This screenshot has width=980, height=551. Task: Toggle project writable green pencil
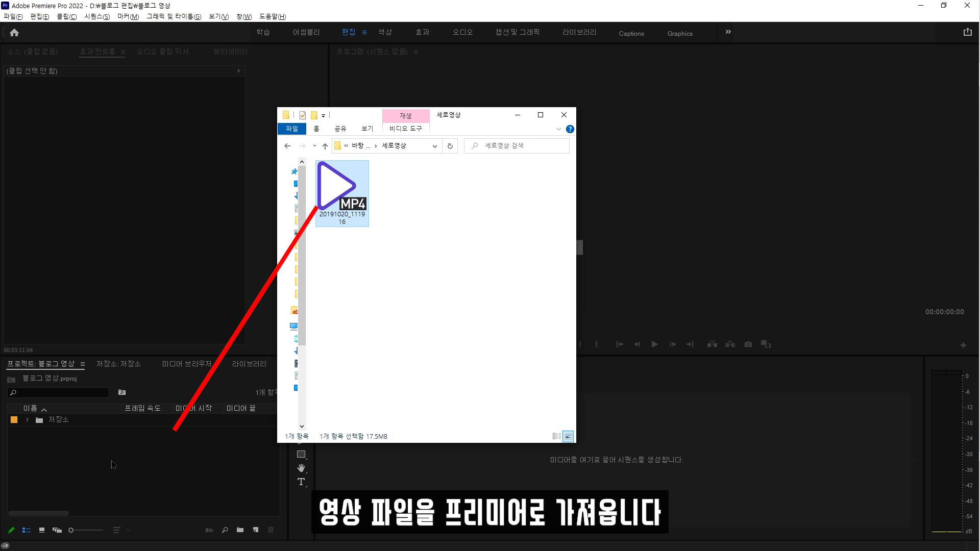point(11,530)
